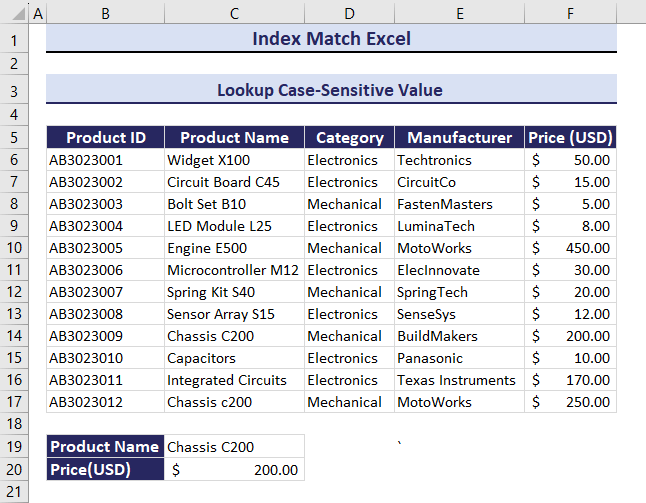The image size is (646, 503).
Task: Select column C header
Action: [x=234, y=13]
